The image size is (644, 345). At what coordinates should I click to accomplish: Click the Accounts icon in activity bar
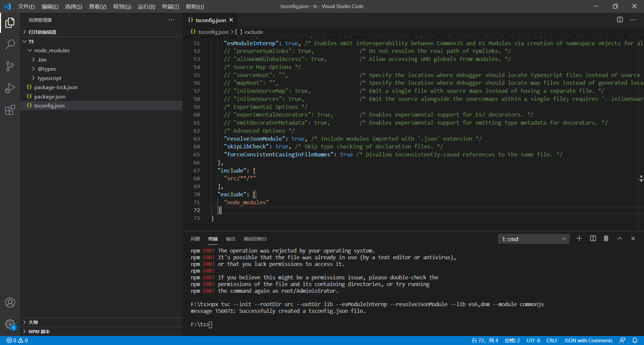(x=10, y=302)
